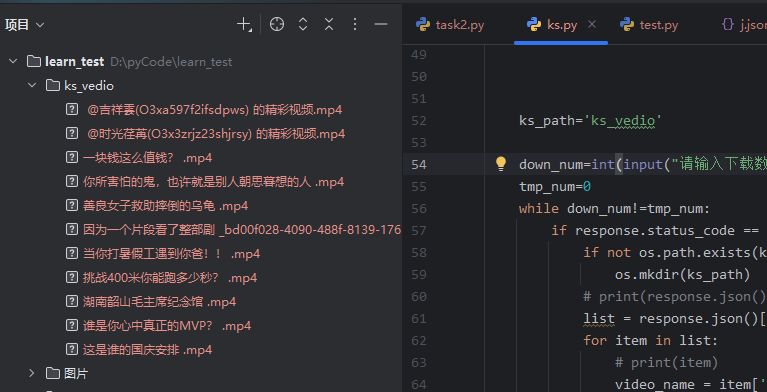767x392 pixels.
Task: Click line number 54 in the gutter
Action: tap(419, 164)
